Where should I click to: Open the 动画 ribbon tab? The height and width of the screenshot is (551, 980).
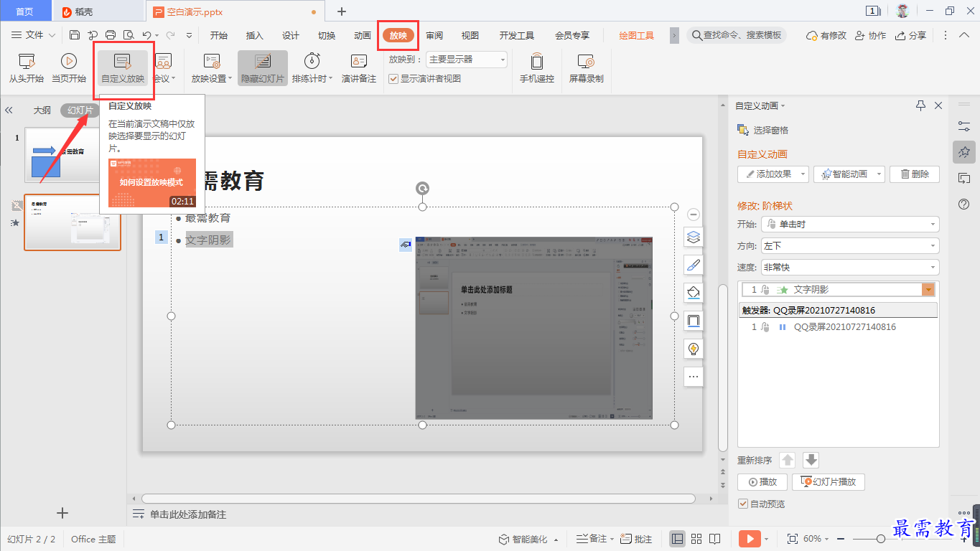[363, 35]
